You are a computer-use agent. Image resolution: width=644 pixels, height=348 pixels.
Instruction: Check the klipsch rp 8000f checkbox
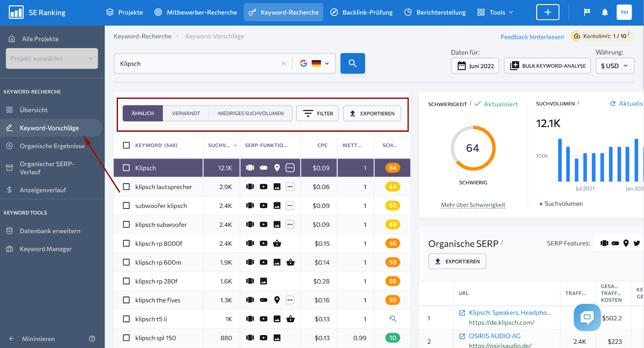[126, 243]
